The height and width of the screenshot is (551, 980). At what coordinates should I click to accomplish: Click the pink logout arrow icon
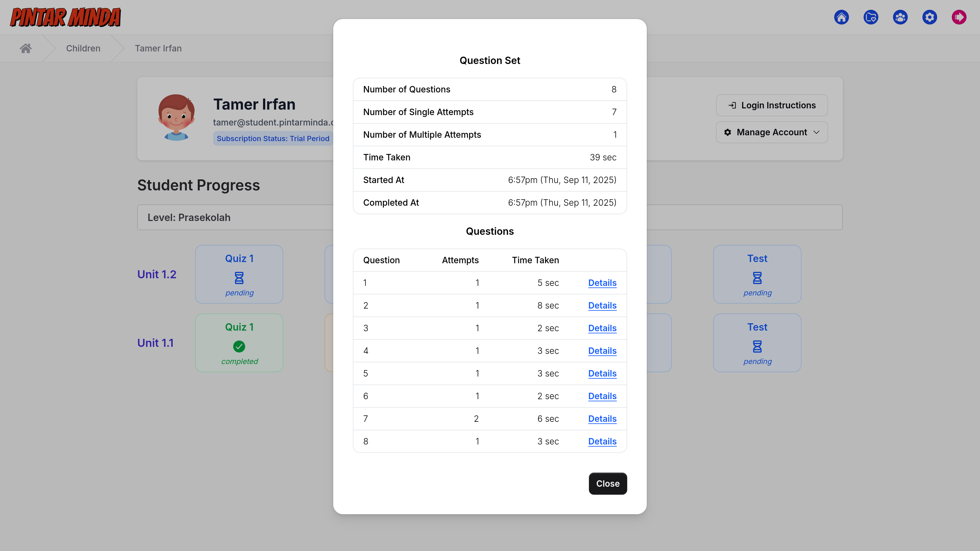[959, 17]
